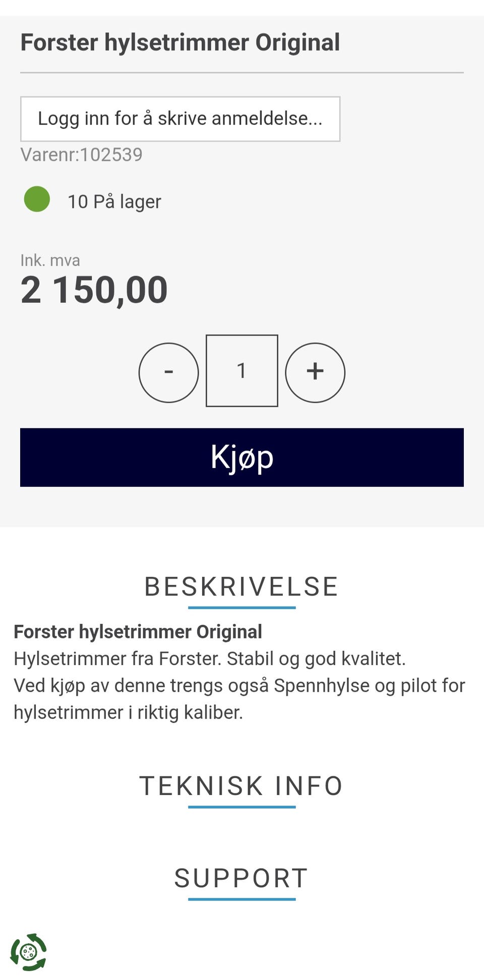Increase quantity with the plus button

coord(315,372)
